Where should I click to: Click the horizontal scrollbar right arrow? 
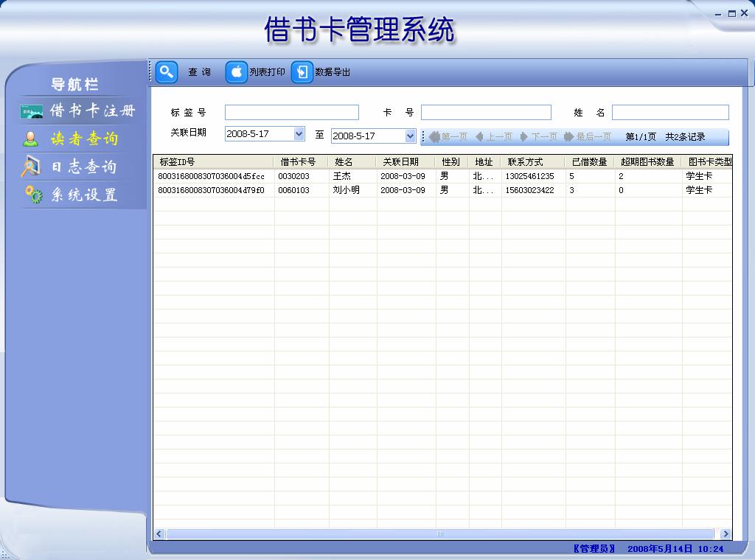coord(726,534)
